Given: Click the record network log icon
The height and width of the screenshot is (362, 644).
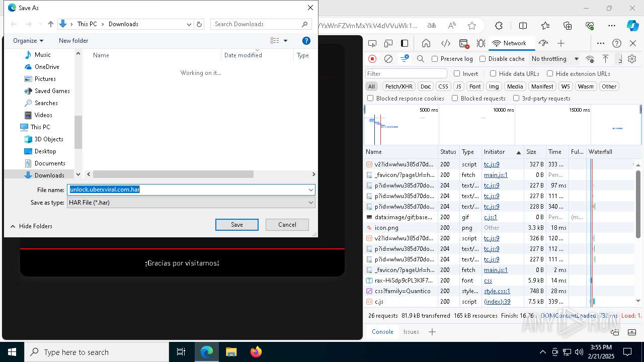Looking at the screenshot, I should [x=372, y=59].
